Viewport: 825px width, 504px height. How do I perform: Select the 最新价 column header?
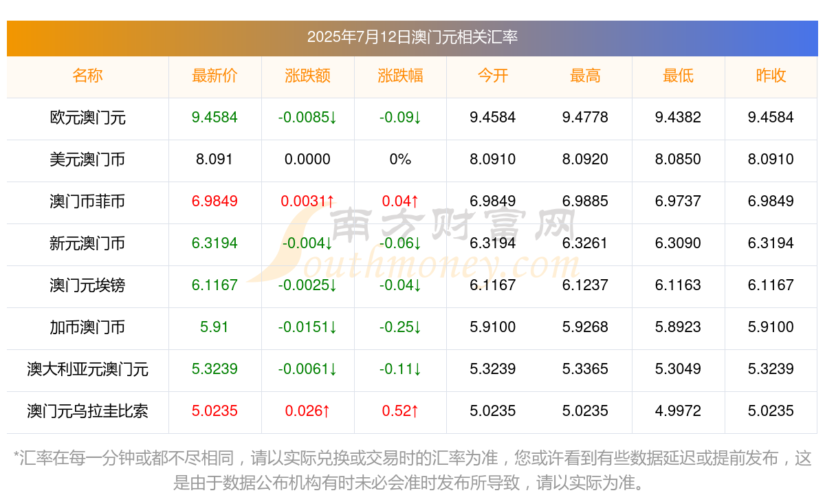click(214, 76)
